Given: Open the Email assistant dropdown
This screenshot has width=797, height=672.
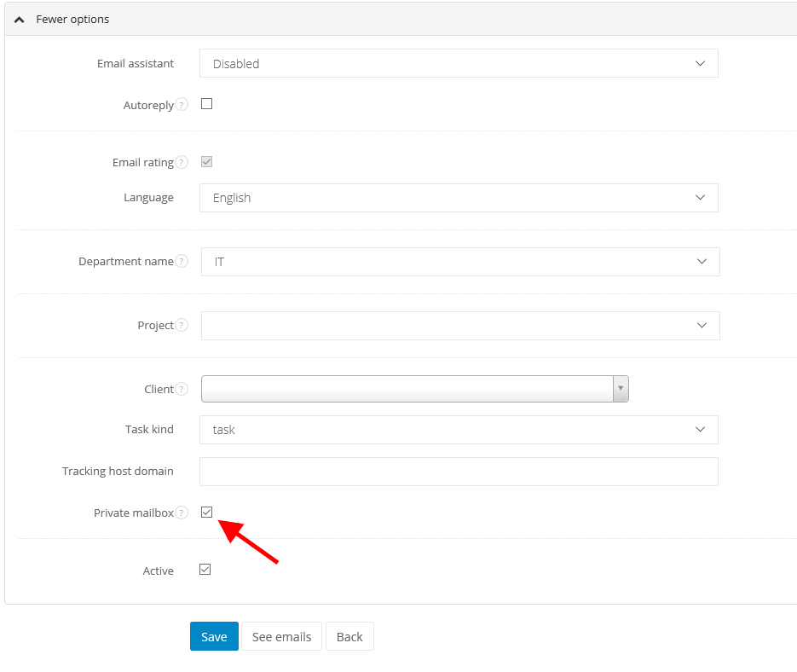Looking at the screenshot, I should click(459, 64).
